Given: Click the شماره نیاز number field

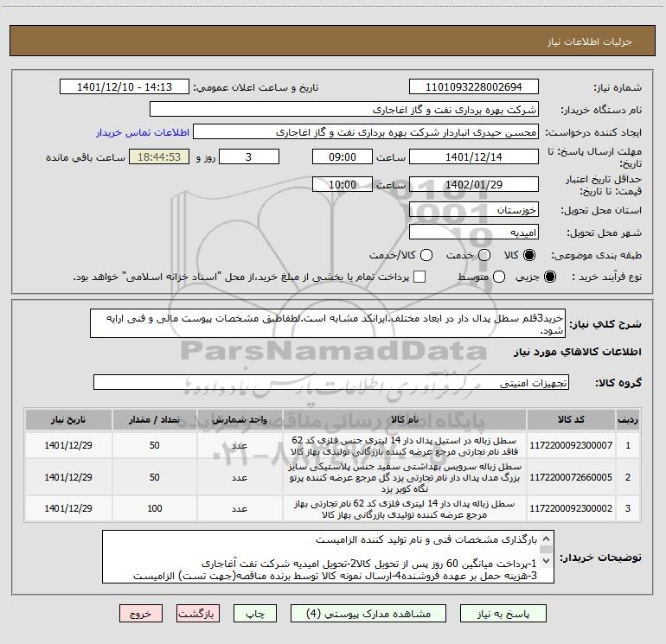Looking at the screenshot, I should (x=474, y=87).
